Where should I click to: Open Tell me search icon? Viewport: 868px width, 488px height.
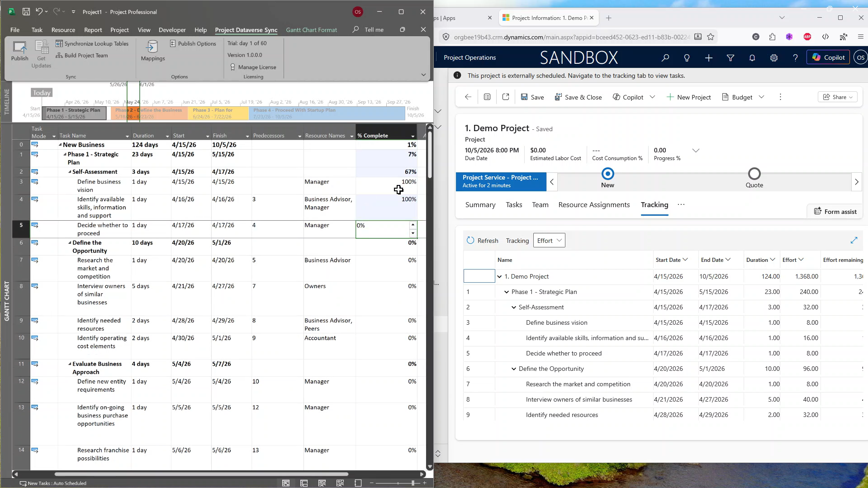(x=356, y=29)
